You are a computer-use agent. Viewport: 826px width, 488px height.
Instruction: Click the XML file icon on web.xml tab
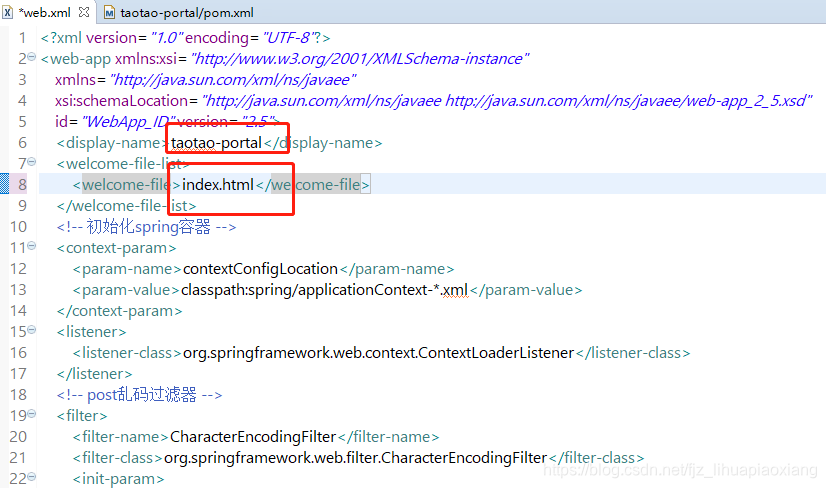click(8, 12)
